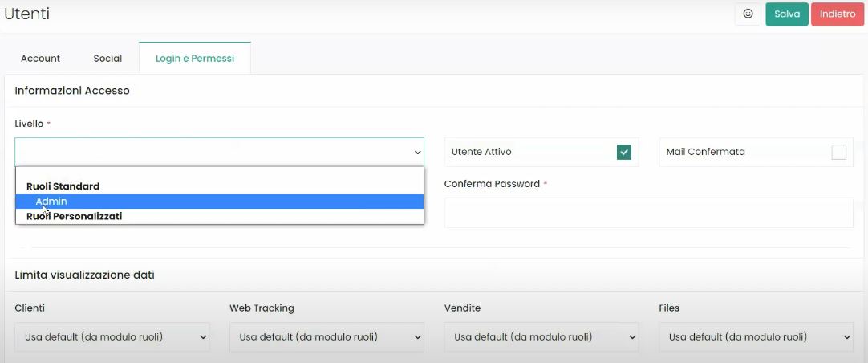Image resolution: width=868 pixels, height=363 pixels.
Task: Click the Ruoli Standard group header
Action: (63, 186)
